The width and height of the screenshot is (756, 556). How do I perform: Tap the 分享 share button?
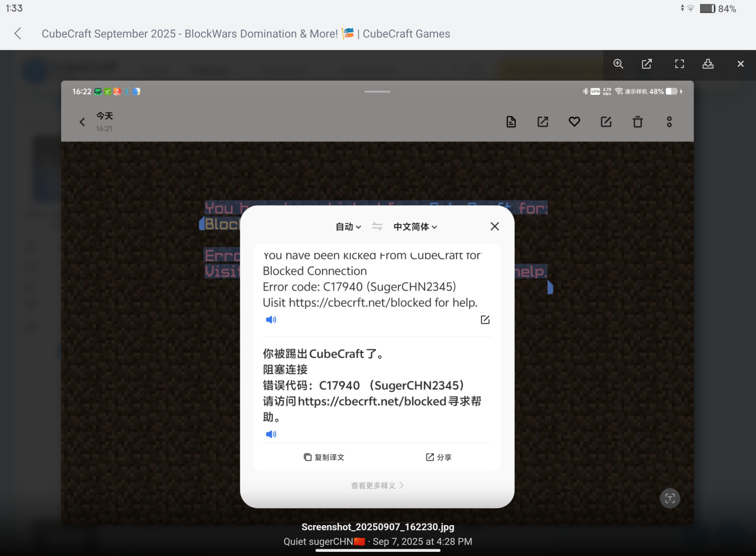coord(438,457)
